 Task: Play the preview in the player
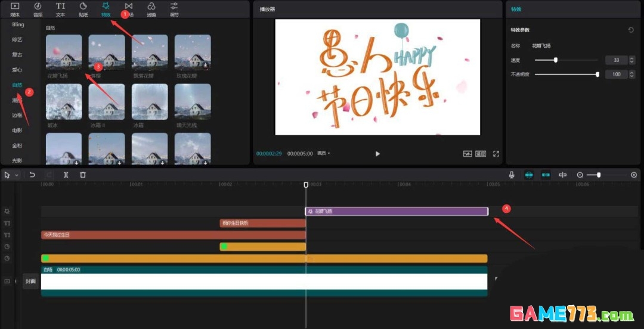pyautogui.click(x=377, y=154)
